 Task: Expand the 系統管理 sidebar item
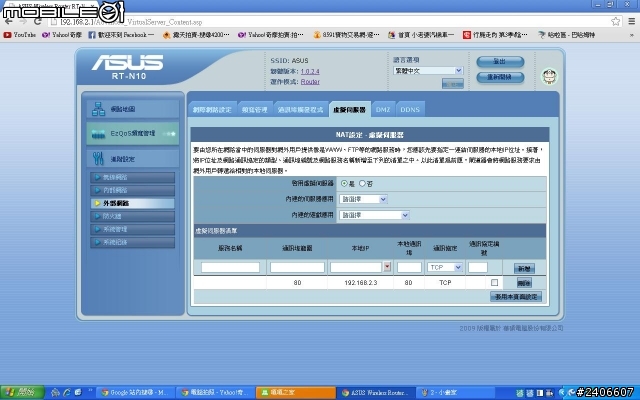(133, 229)
